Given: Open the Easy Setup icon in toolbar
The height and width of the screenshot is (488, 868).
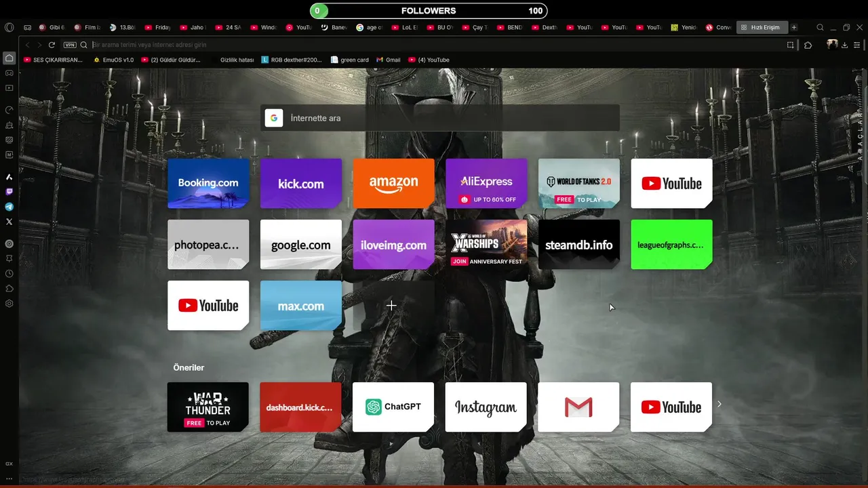Looking at the screenshot, I should tap(856, 45).
